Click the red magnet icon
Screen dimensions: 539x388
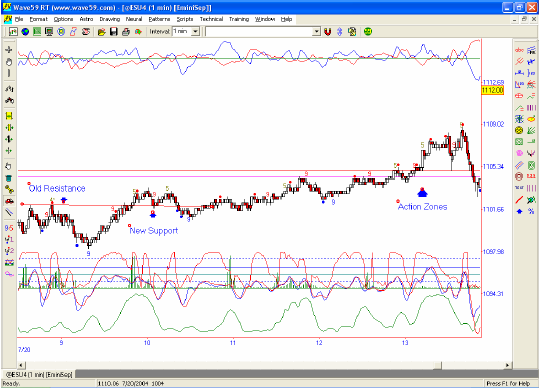point(327,32)
